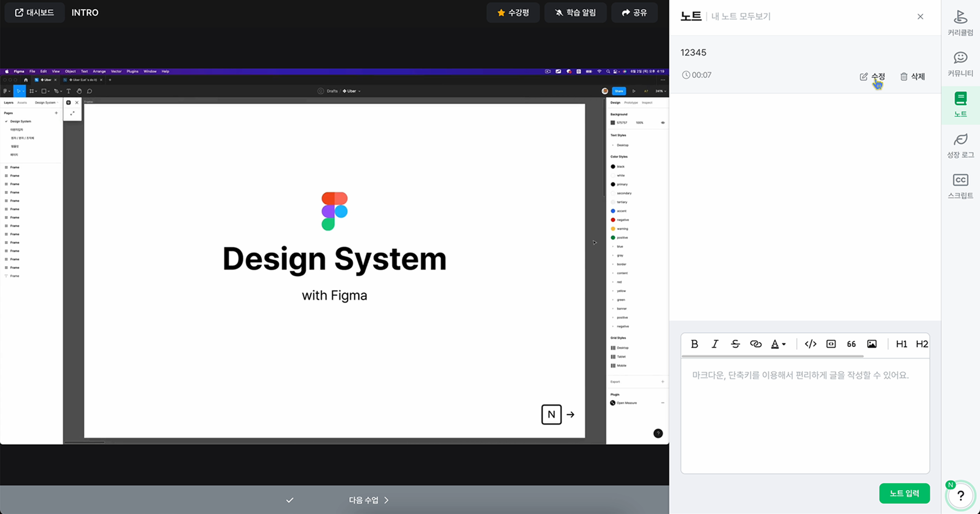
Task: Start Figma's Present play button
Action: (634, 91)
